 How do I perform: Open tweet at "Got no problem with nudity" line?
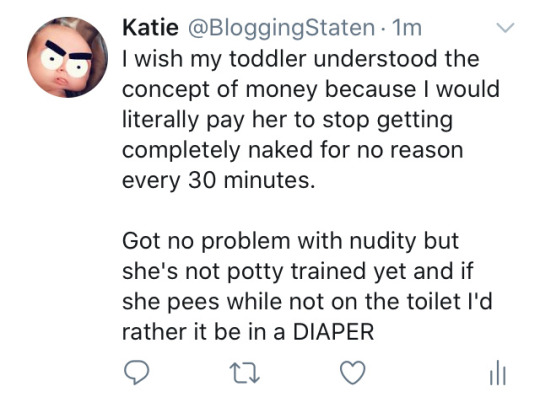click(x=290, y=241)
